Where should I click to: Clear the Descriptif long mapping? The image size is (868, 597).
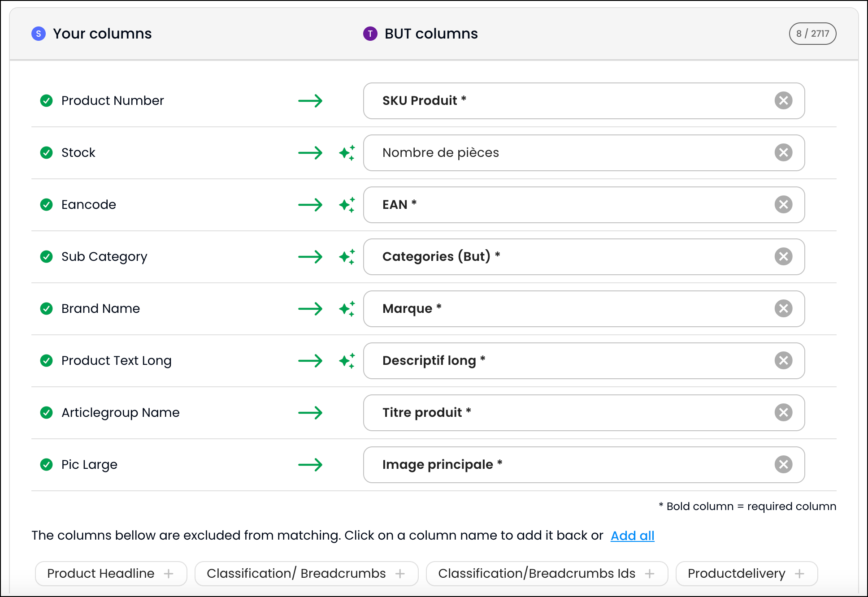point(783,360)
